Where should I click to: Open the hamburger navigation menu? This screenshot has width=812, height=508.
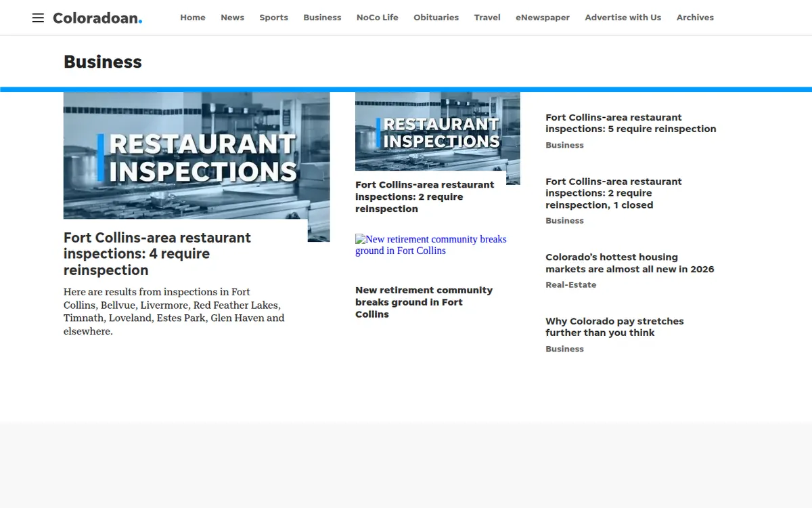pos(38,18)
